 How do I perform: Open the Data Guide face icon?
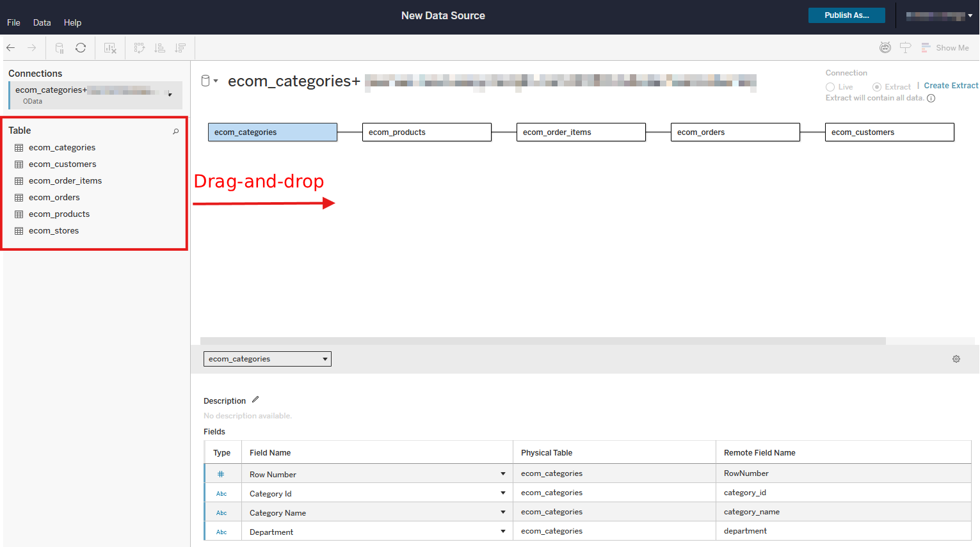(x=885, y=48)
